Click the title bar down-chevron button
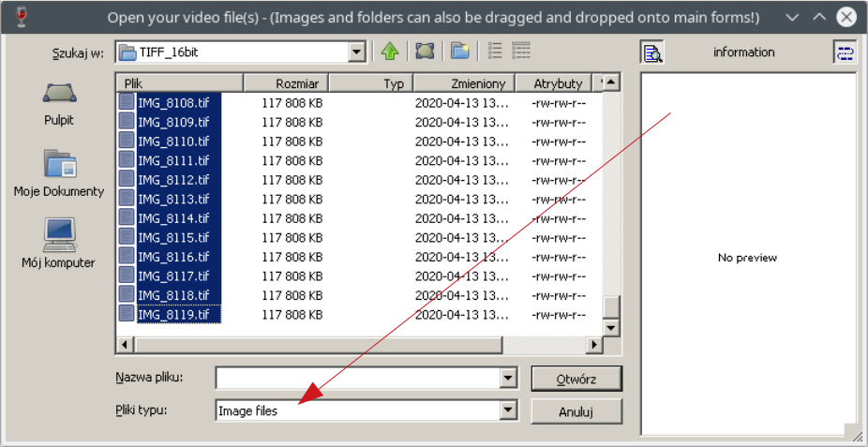The image size is (868, 447). tap(793, 17)
